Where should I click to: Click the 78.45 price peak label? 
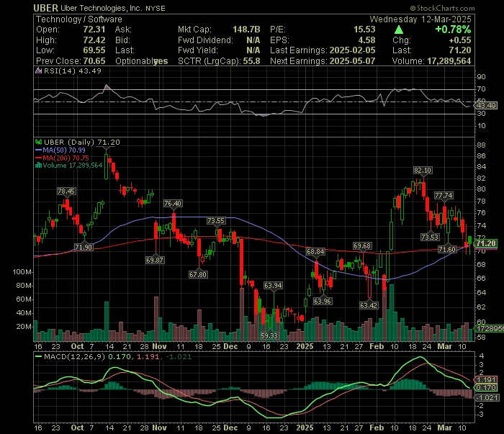pos(66,191)
